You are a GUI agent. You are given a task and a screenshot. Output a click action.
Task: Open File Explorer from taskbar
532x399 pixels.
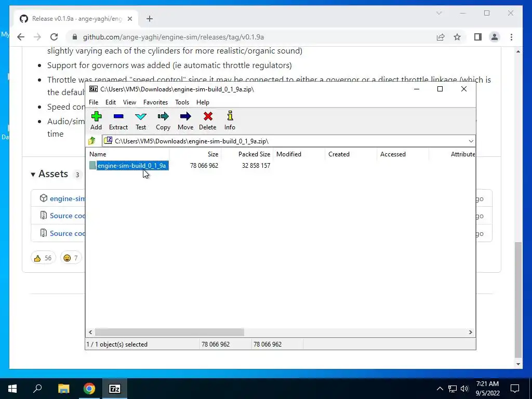pos(63,389)
